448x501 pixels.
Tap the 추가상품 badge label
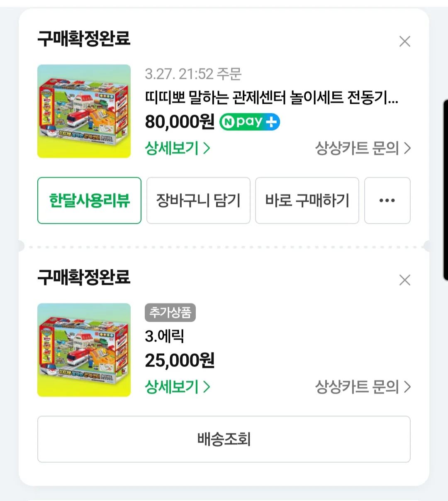(x=170, y=313)
